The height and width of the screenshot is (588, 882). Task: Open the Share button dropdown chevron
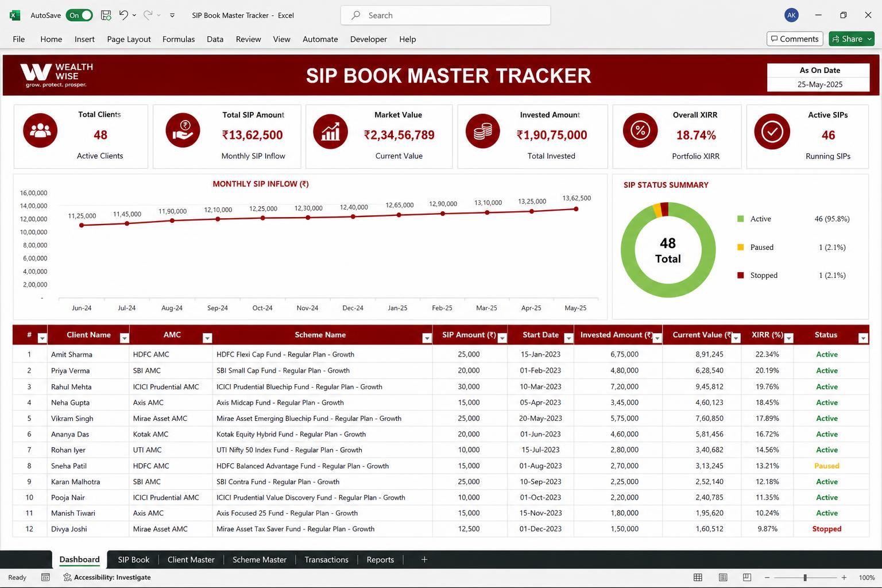(x=869, y=39)
